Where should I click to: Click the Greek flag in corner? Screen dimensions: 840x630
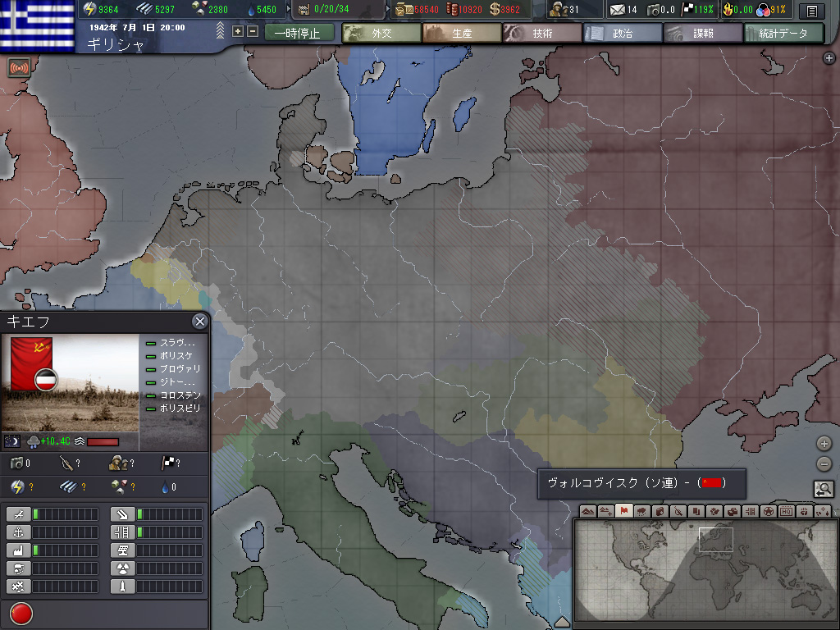coord(37,25)
